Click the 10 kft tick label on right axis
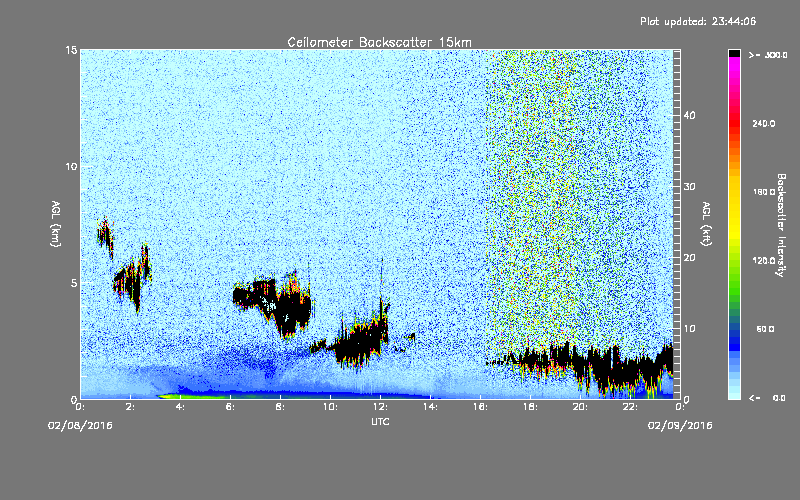Viewport: 800px width, 500px height. 689,328
